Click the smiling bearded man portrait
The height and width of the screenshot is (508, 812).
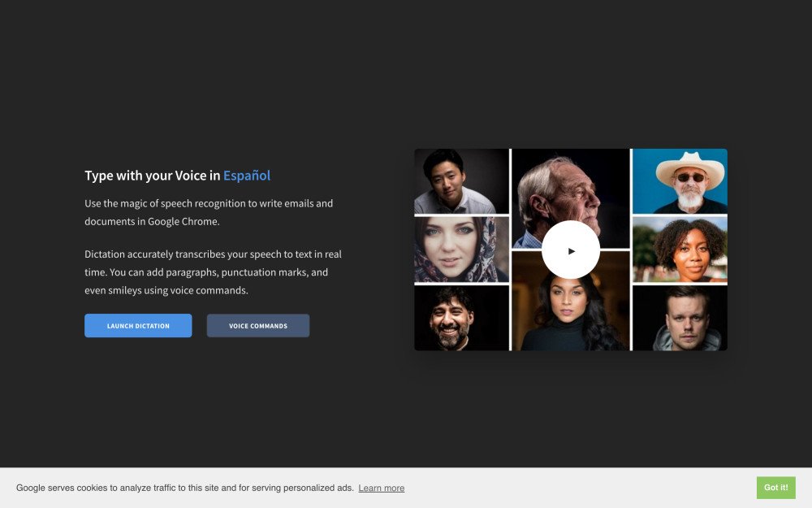[x=460, y=318]
